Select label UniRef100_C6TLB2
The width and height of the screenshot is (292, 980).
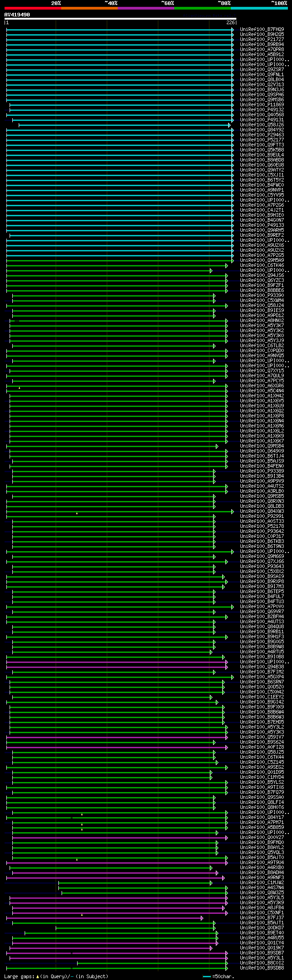pyautogui.click(x=262, y=345)
